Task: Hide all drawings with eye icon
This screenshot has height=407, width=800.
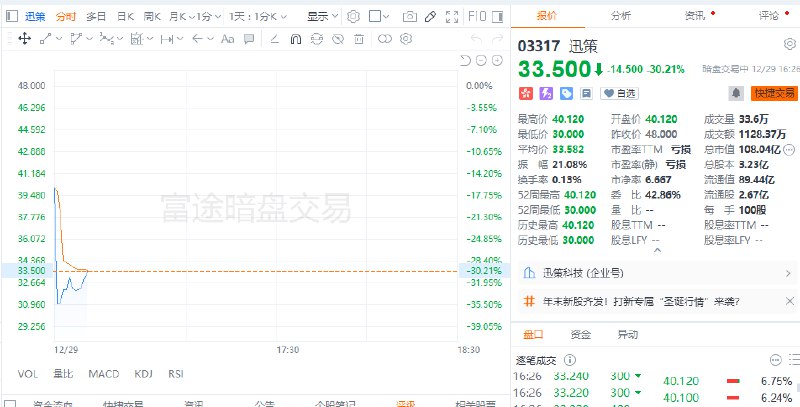Action: (x=338, y=39)
